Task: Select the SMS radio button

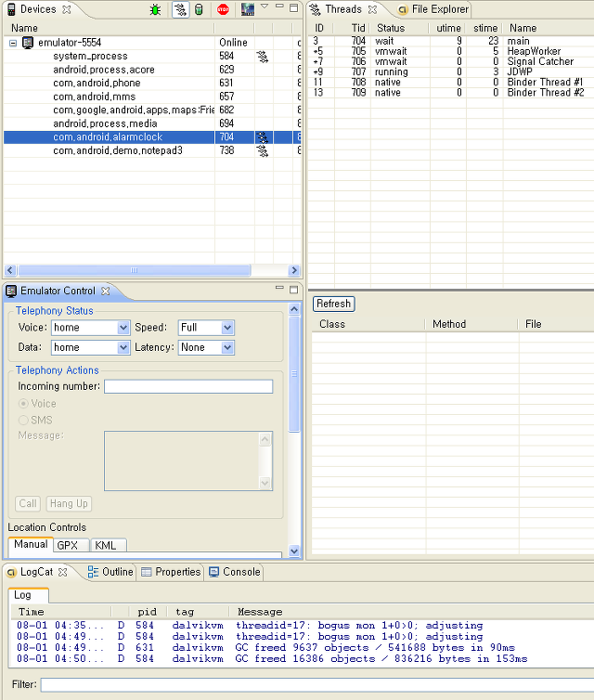Action: pos(23,420)
